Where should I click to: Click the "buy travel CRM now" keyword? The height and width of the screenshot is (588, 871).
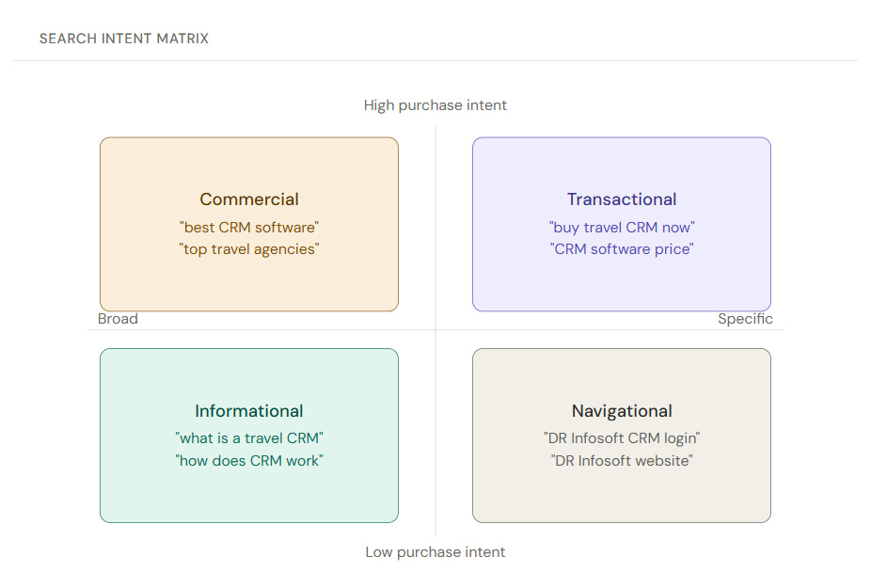point(622,227)
